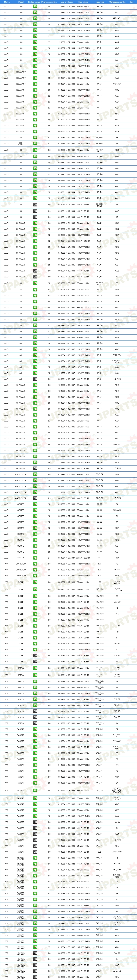Click the petrol icon in the AUDI 90 row
This screenshot has height=980, width=137.
tap(35, 283)
